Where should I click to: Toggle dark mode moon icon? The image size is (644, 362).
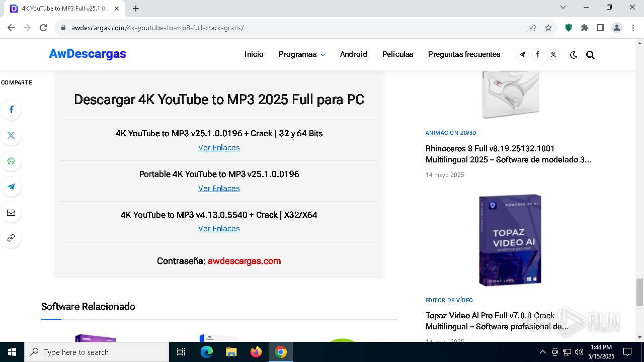(574, 55)
